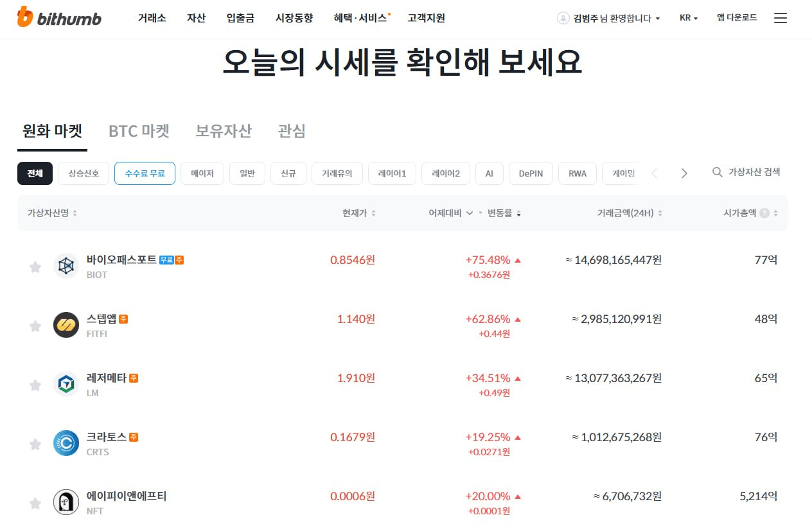Switch to the 관심 tab
The height and width of the screenshot is (531, 812).
coord(292,131)
